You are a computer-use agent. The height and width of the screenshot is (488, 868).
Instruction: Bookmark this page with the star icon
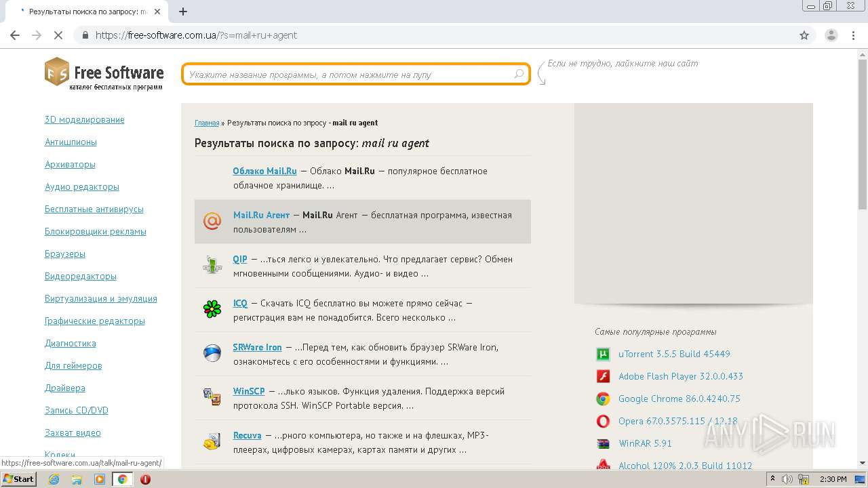coord(804,35)
